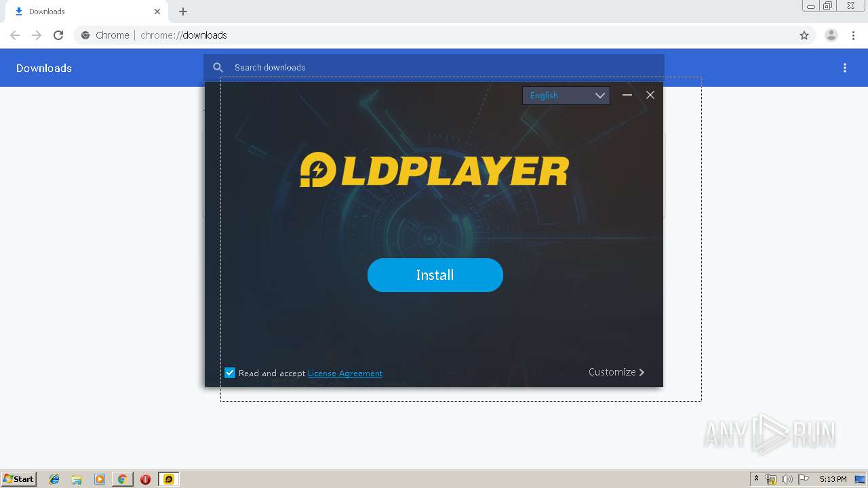The height and width of the screenshot is (488, 868).
Task: Close the LDPlayer installer window
Action: pyautogui.click(x=650, y=95)
